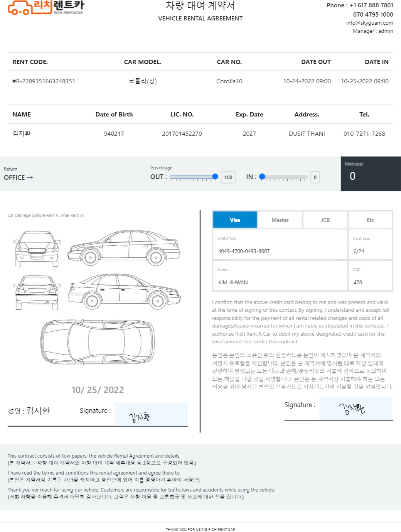This screenshot has height=532, width=401.
Task: Click the CVC field
Action: 370,275
